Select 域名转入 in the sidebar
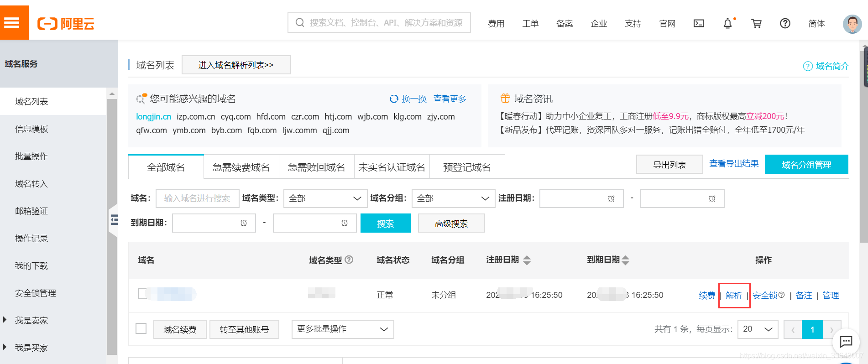This screenshot has width=868, height=364. [x=31, y=183]
